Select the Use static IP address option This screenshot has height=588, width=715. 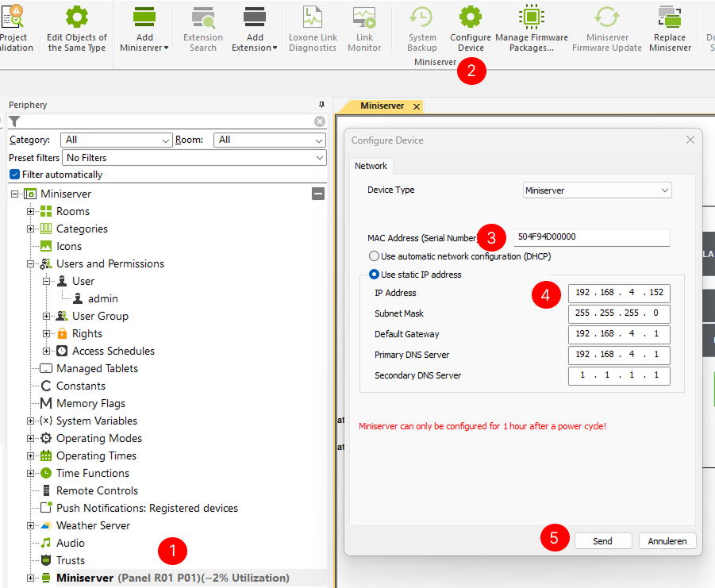375,275
